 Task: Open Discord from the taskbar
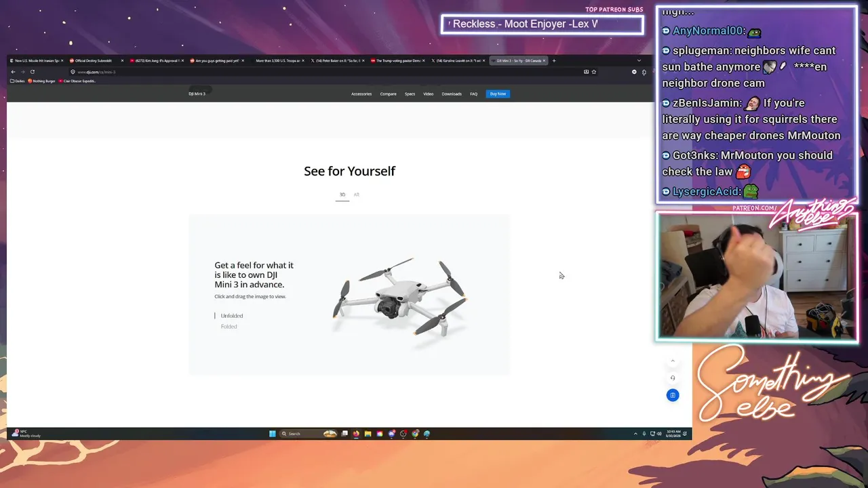(392, 434)
